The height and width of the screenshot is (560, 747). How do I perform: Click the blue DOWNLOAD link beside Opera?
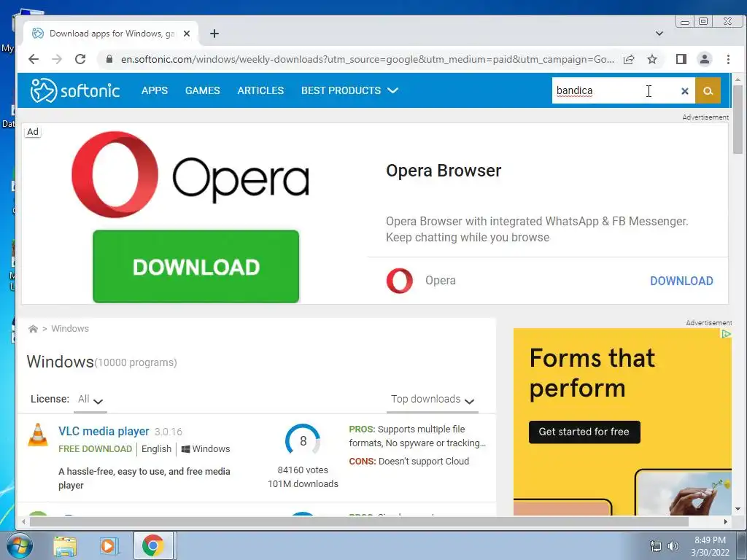(x=681, y=281)
